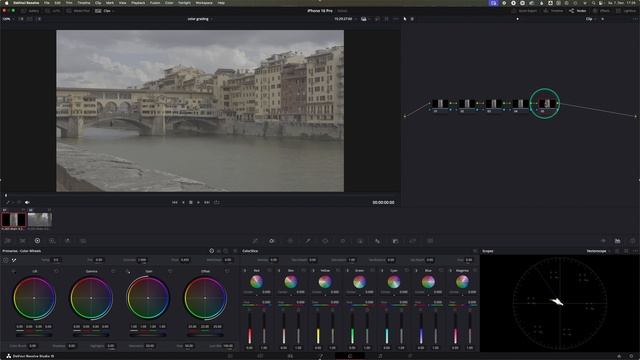The image size is (640, 360).
Task: Open the Playback menu
Action: click(138, 3)
